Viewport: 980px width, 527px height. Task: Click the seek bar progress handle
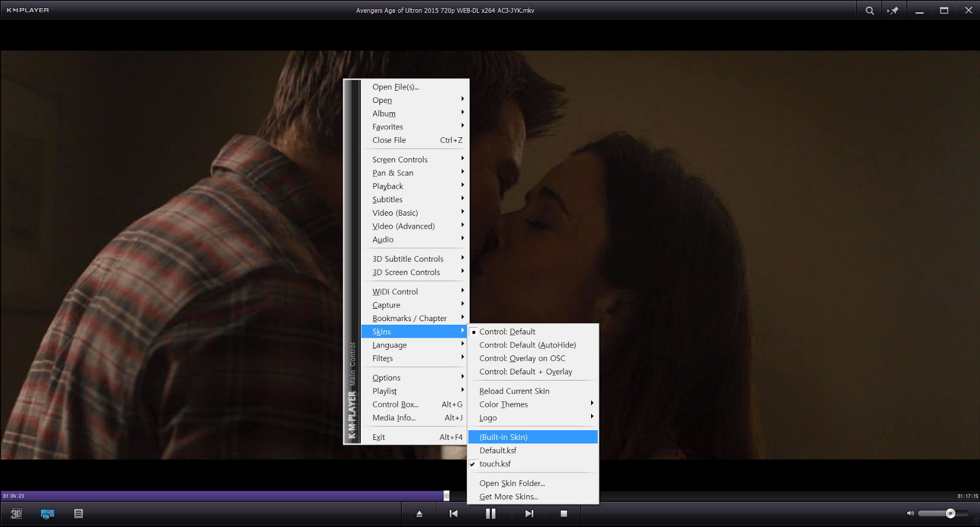[x=447, y=496]
